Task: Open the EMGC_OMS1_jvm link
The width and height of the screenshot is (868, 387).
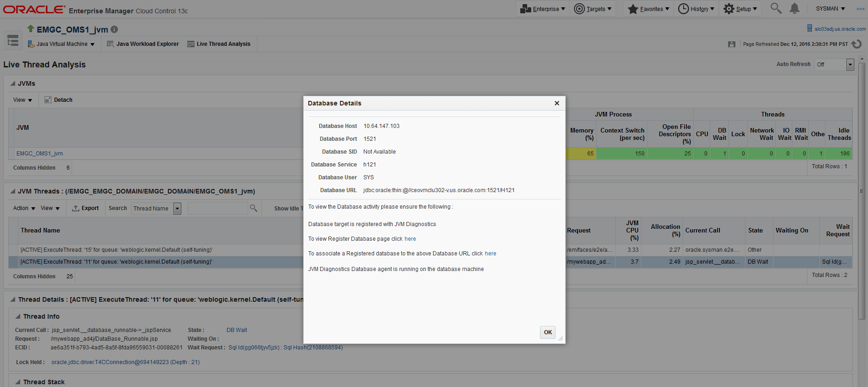Action: click(39, 154)
